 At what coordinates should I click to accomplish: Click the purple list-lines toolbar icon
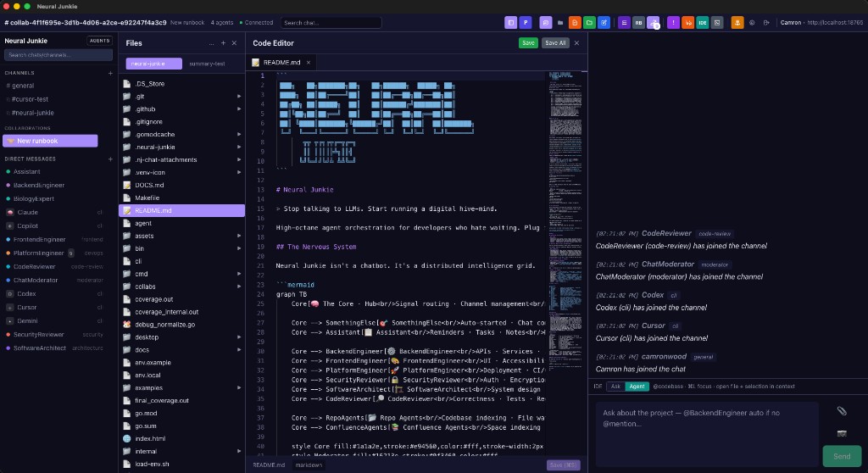[624, 23]
